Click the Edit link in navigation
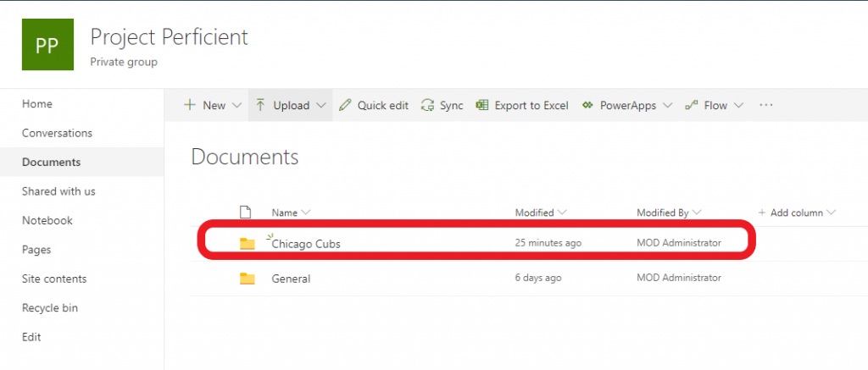 pyautogui.click(x=31, y=337)
